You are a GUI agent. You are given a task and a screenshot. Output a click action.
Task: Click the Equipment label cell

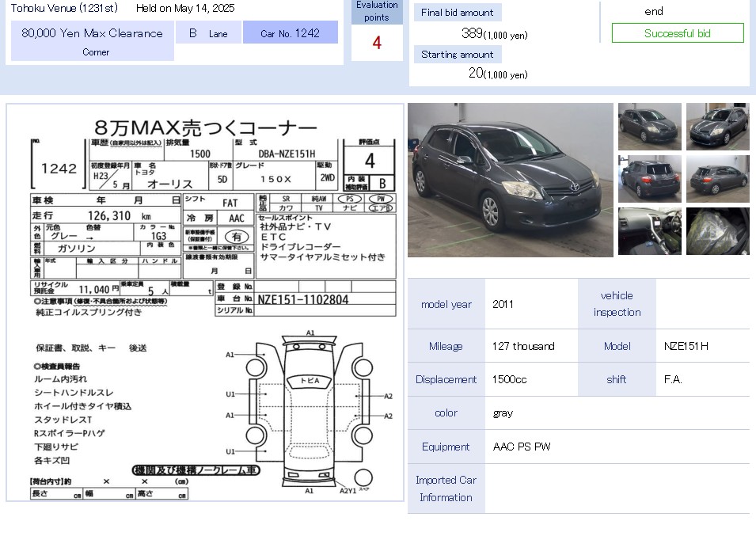coord(446,447)
